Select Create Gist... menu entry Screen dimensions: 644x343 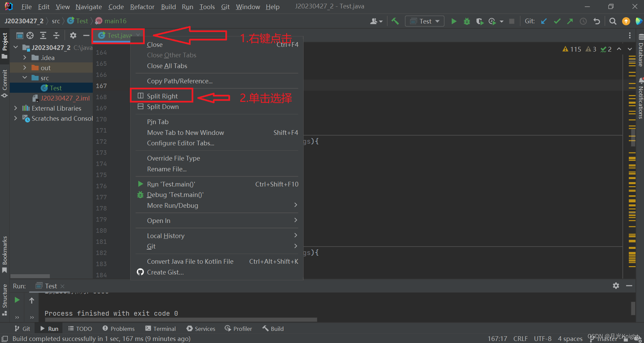217,272
